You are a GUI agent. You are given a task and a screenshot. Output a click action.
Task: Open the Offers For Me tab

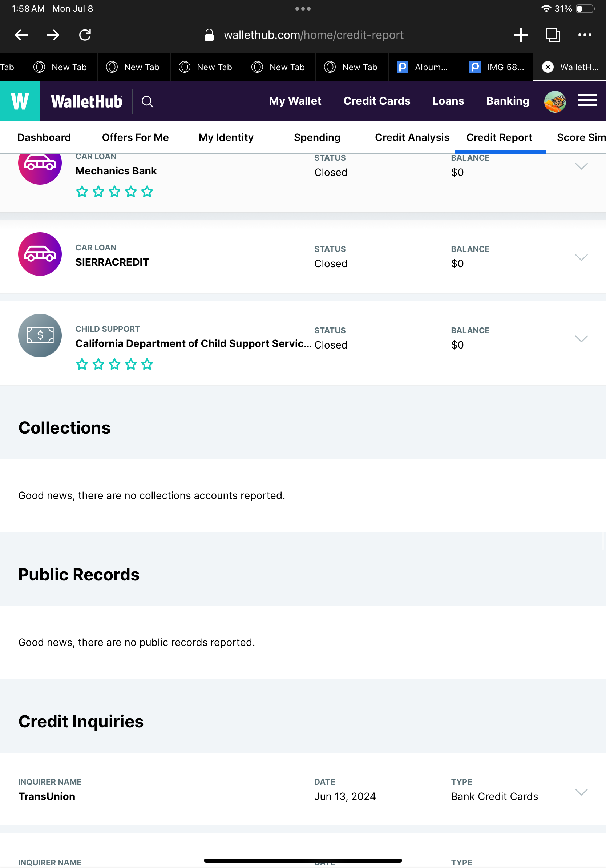tap(135, 138)
